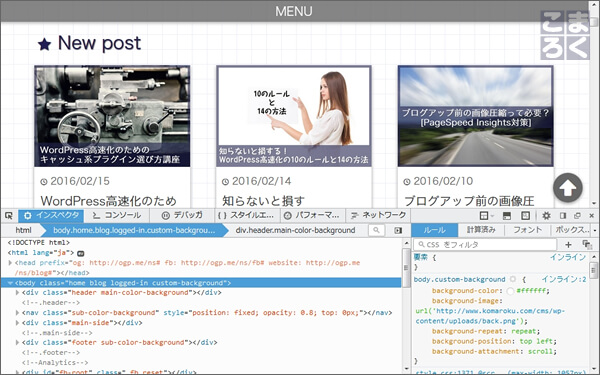Viewport: 600px width, 375px height.
Task: Collapse the body element node
Action: coord(10,283)
